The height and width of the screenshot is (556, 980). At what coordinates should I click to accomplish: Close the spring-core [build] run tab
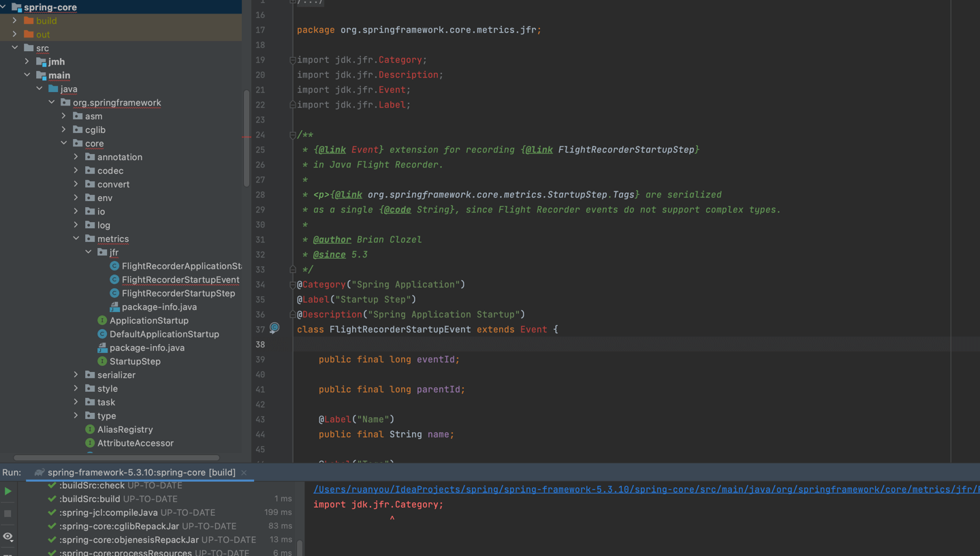coord(244,472)
